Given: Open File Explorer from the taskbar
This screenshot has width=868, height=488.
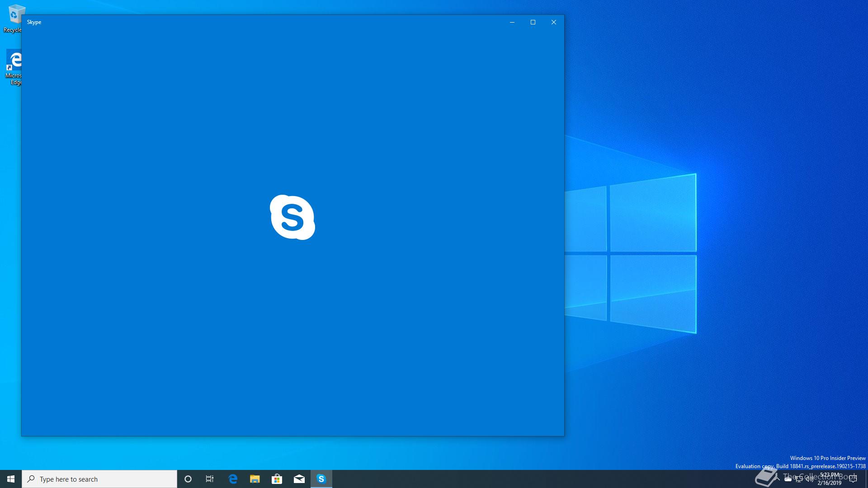Looking at the screenshot, I should point(255,479).
